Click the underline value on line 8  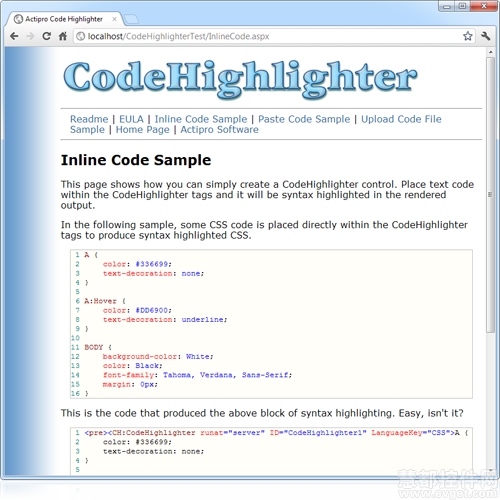[x=202, y=319]
